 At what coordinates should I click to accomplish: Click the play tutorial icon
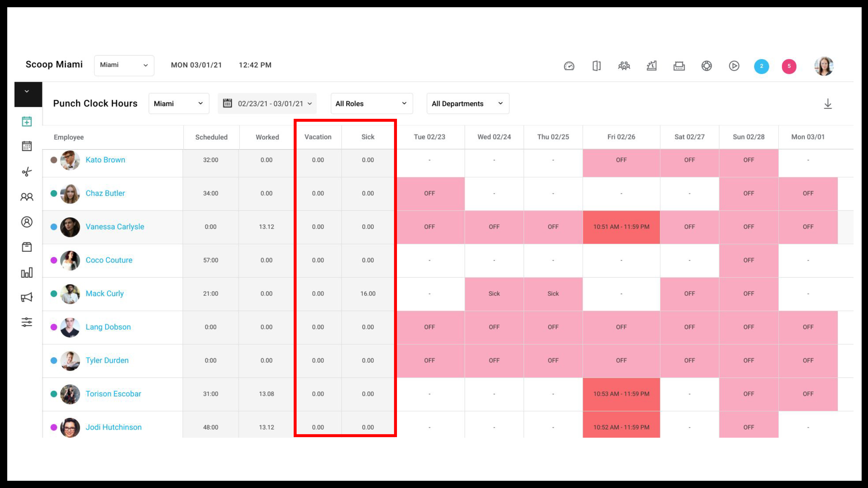(x=734, y=66)
